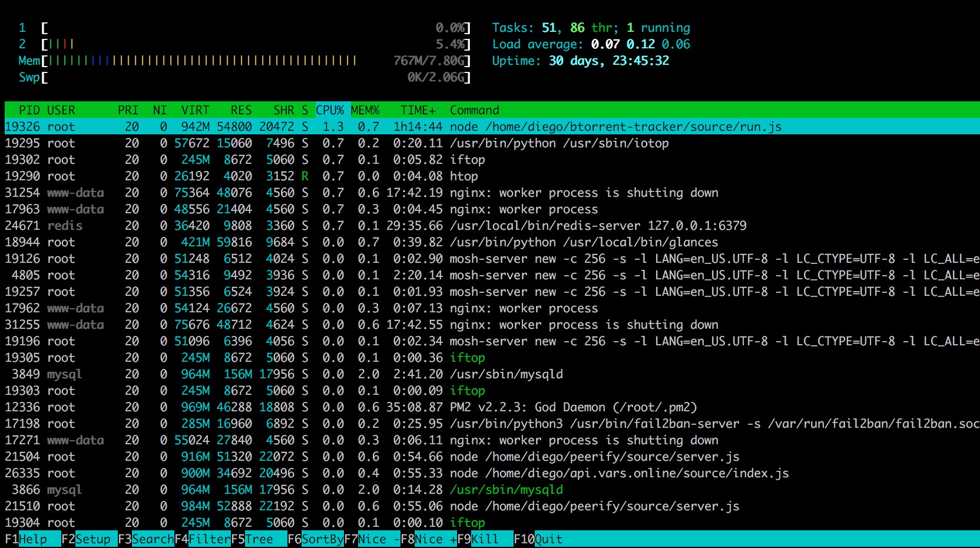Select the redis-server process row
This screenshot has height=548, width=980.
tap(598, 226)
